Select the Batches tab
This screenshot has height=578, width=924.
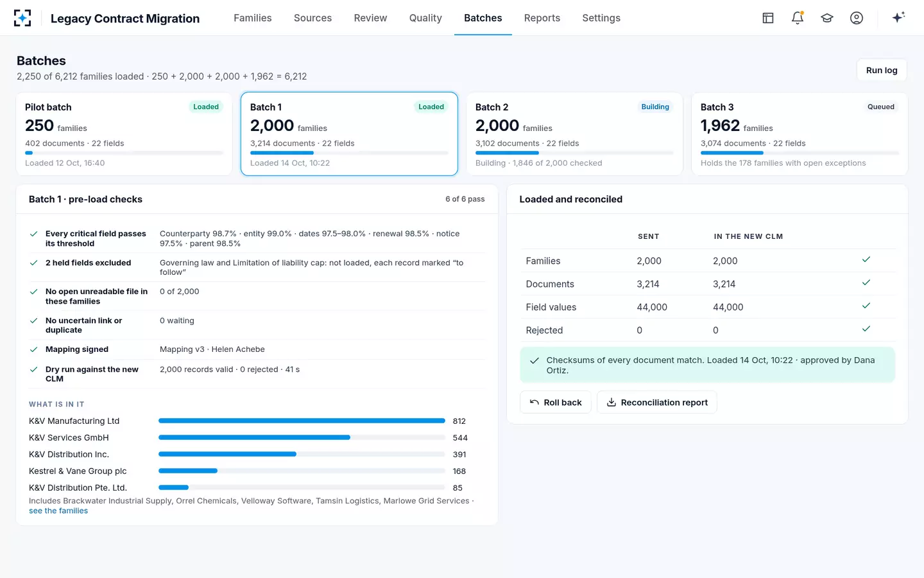[x=483, y=18]
